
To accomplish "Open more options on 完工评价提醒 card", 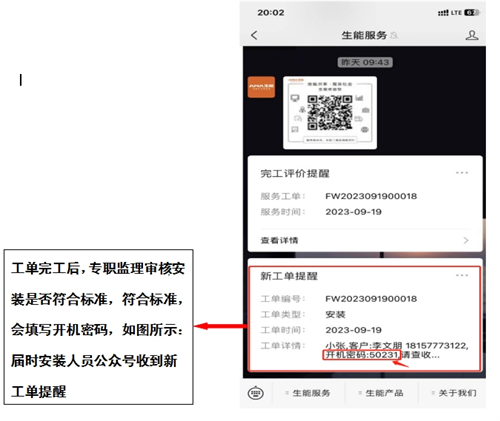I will [x=462, y=173].
